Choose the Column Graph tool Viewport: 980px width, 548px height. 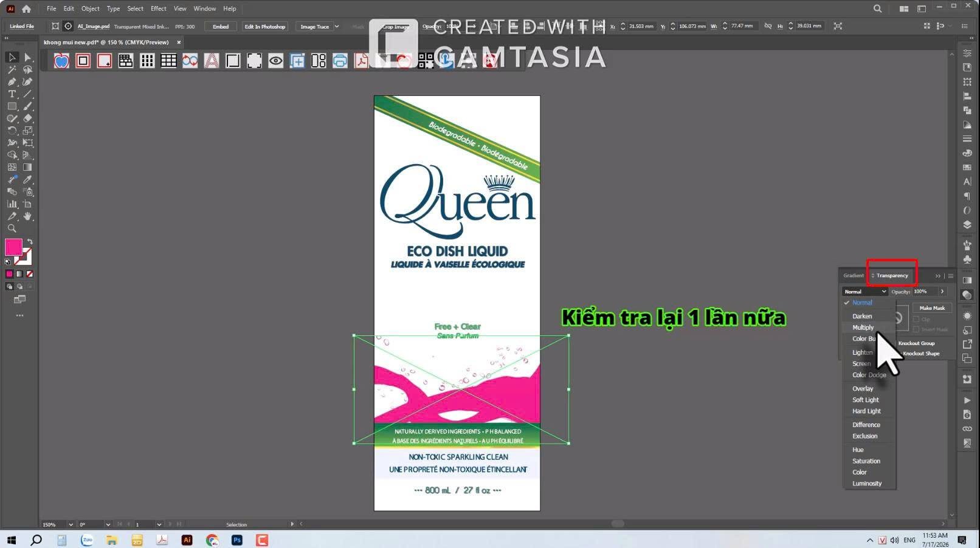[x=12, y=204]
